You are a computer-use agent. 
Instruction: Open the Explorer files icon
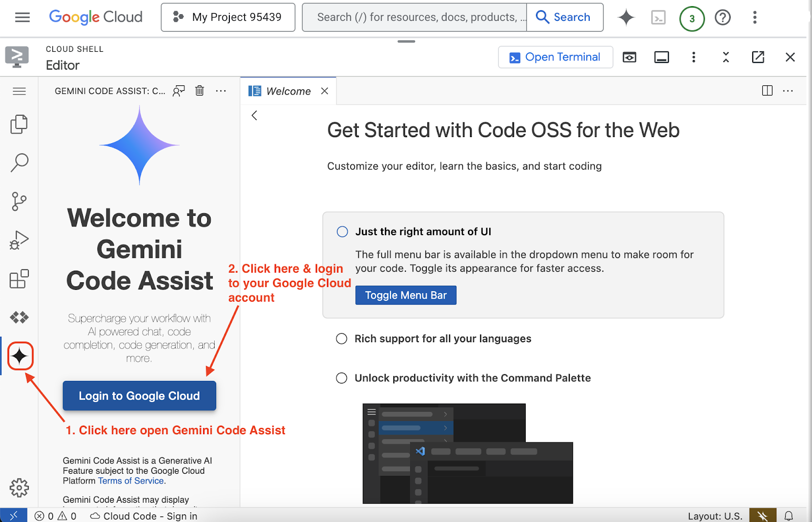click(x=19, y=124)
